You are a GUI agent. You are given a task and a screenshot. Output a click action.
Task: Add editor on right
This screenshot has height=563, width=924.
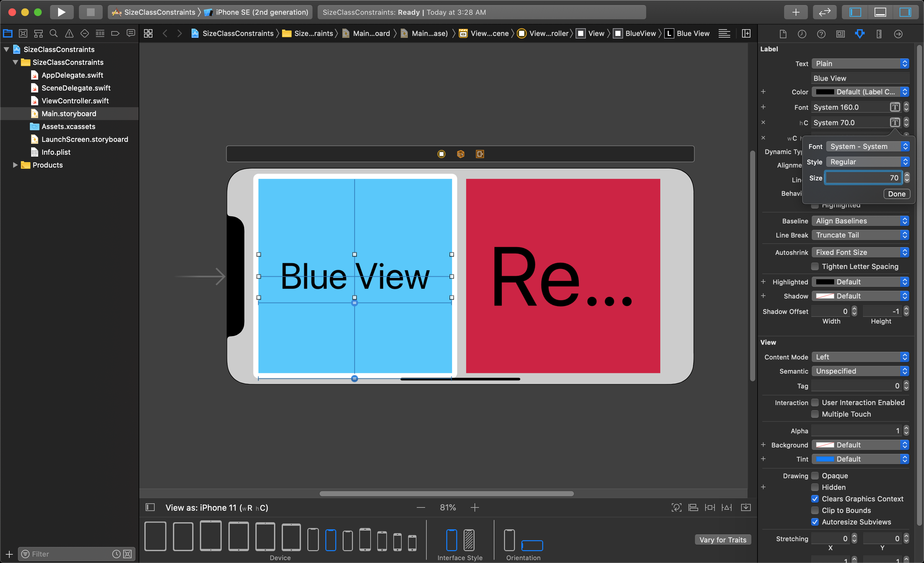(x=746, y=33)
